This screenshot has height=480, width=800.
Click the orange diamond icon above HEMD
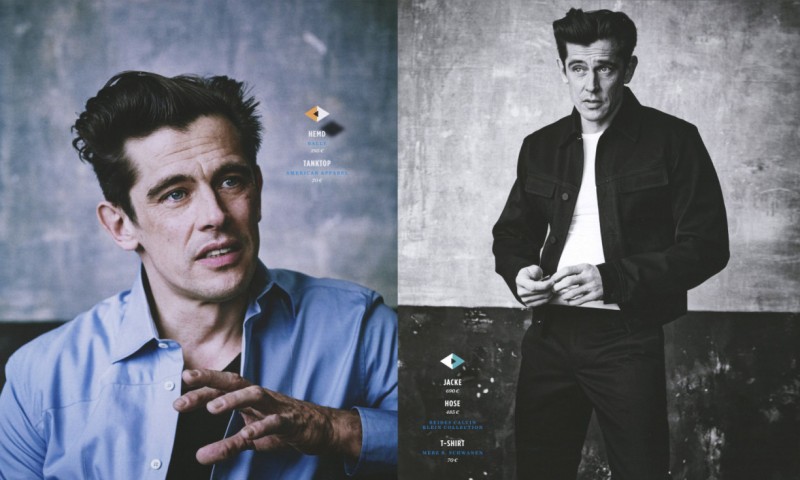pyautogui.click(x=317, y=114)
